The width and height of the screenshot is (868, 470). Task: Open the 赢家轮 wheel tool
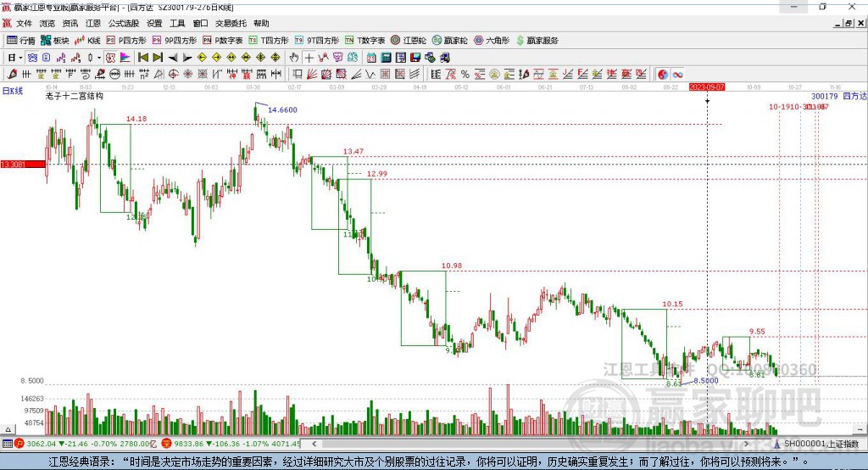pyautogui.click(x=449, y=41)
